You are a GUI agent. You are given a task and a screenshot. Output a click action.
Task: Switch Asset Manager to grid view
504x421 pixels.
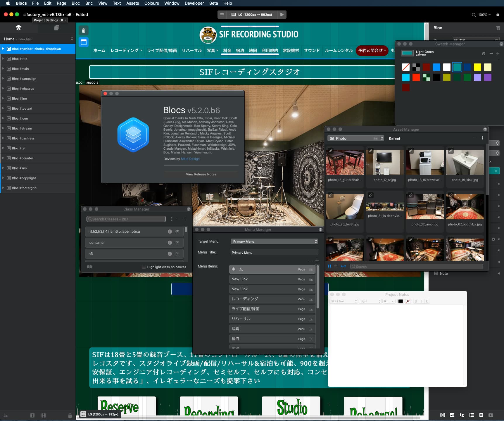(x=329, y=266)
